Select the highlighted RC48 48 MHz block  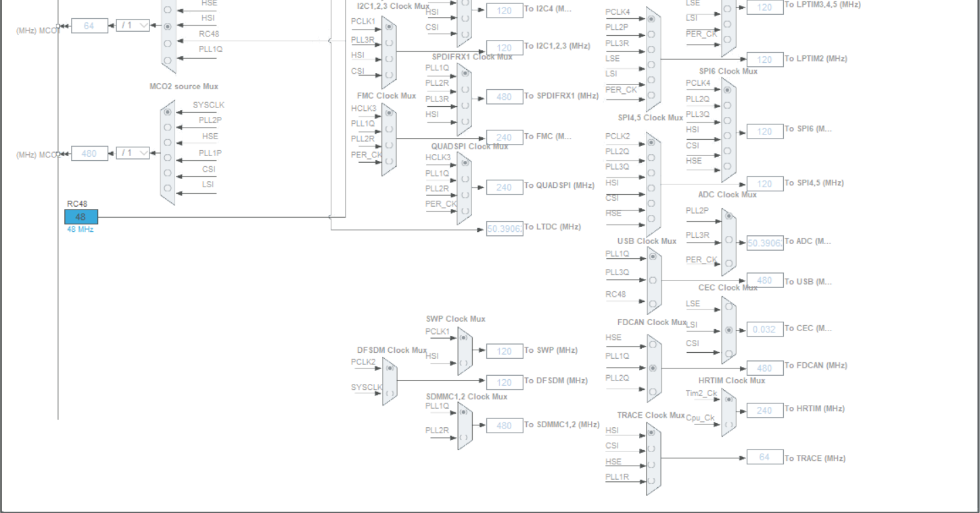point(80,216)
